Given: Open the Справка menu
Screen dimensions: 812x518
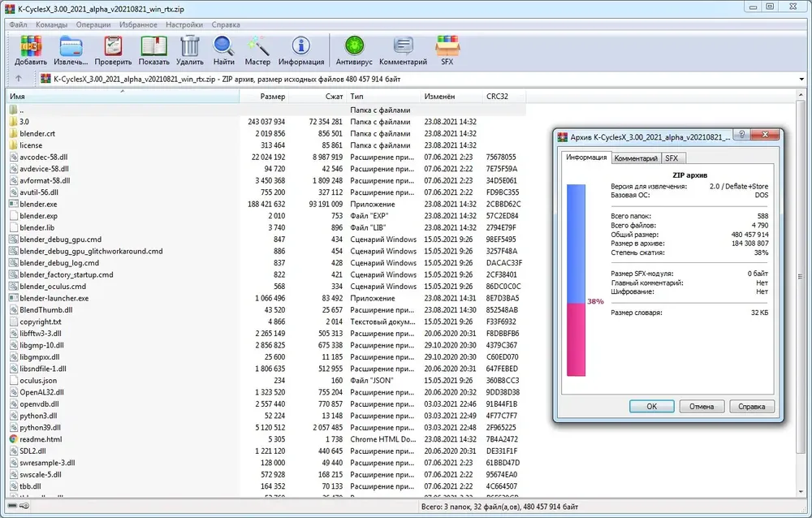Looking at the screenshot, I should click(226, 24).
